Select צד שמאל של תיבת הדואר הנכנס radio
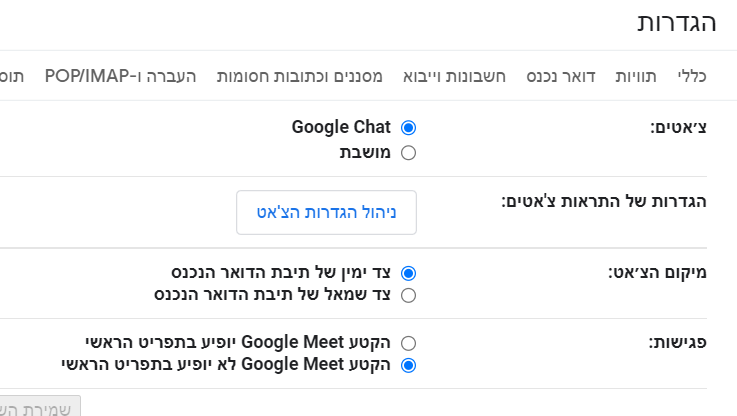737x416 pixels. tap(408, 295)
